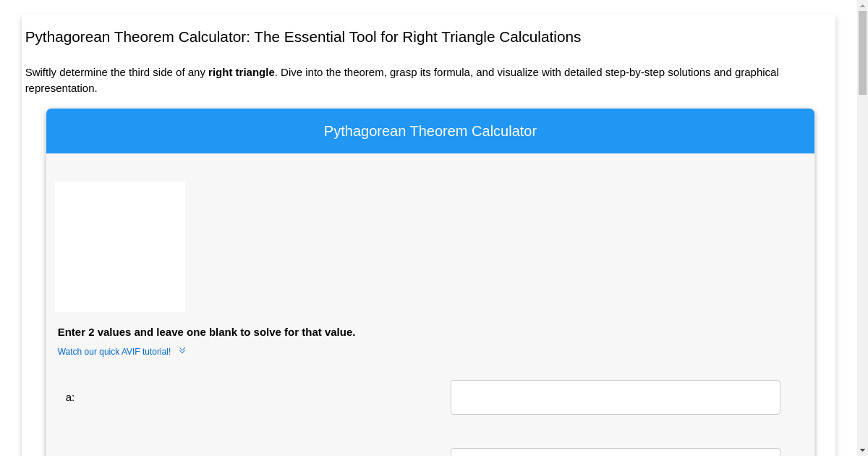868x456 pixels.
Task: Click the 'a:' label next to the field
Action: [x=69, y=397]
